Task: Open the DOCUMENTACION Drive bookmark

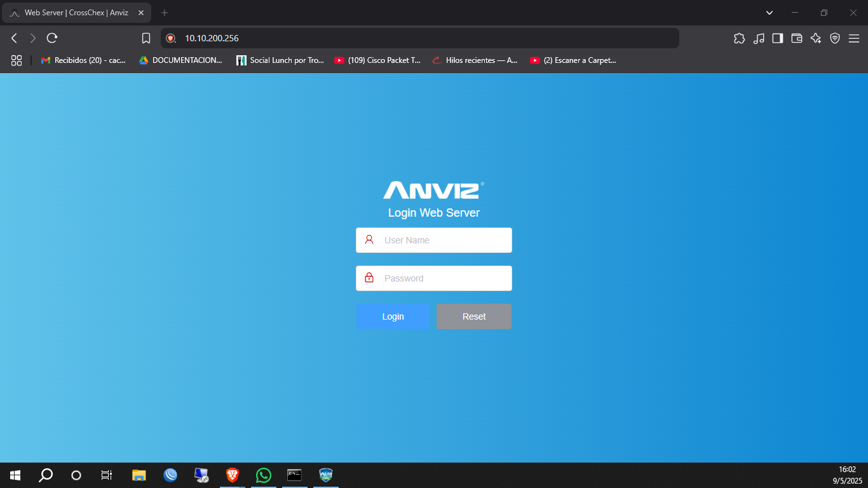Action: (x=181, y=60)
